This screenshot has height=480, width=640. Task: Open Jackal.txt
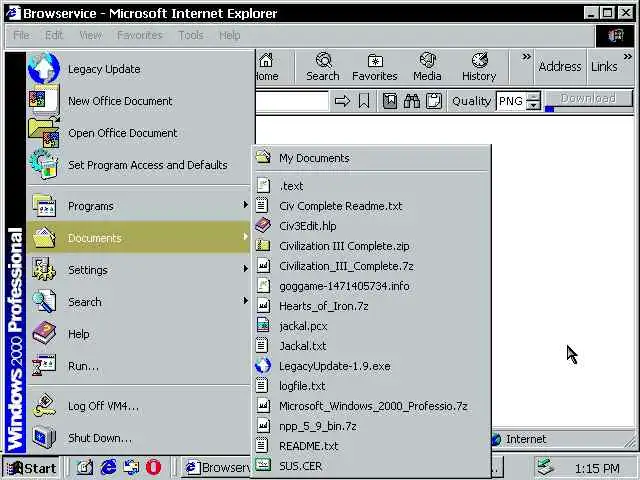[371, 346]
